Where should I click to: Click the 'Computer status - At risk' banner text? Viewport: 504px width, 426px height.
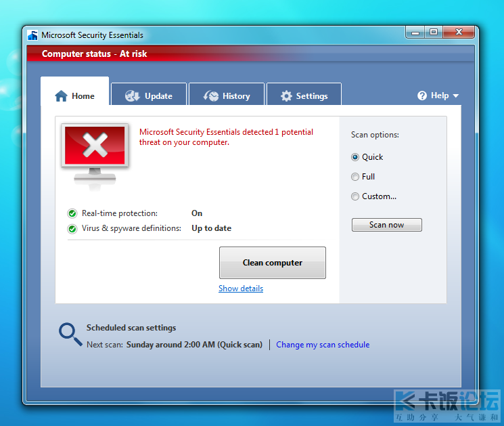point(94,54)
